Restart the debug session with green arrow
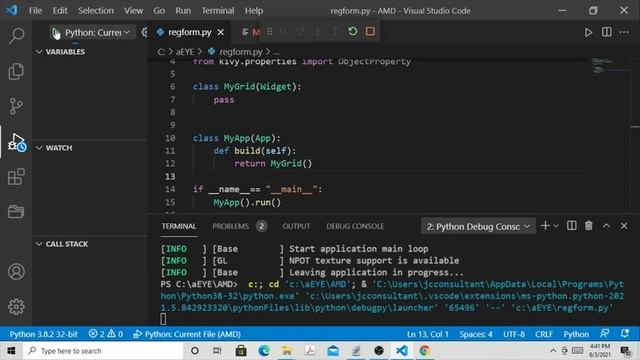The width and height of the screenshot is (640, 360). pos(353,31)
